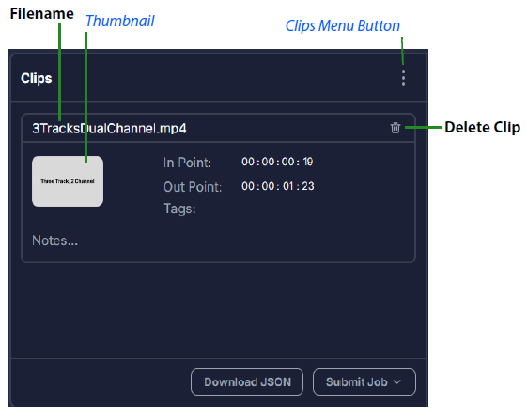Click the Tags: label
Viewport: 527px width, 420px height.
179,209
